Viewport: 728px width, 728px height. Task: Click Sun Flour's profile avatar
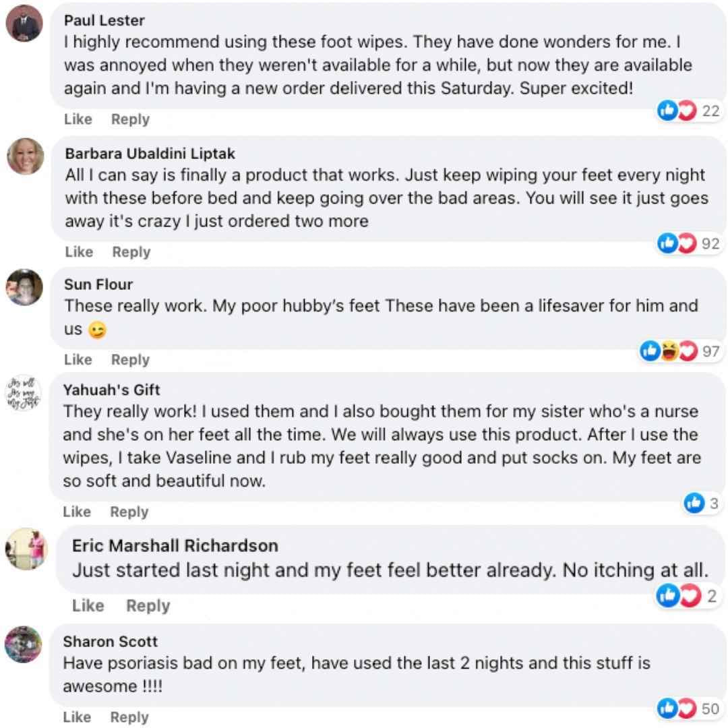pos(24,288)
